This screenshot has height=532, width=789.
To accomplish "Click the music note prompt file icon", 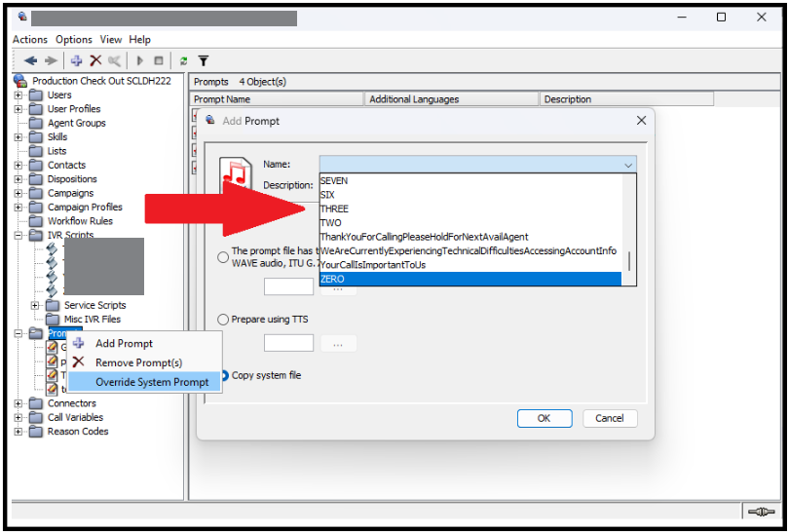I will 235,174.
